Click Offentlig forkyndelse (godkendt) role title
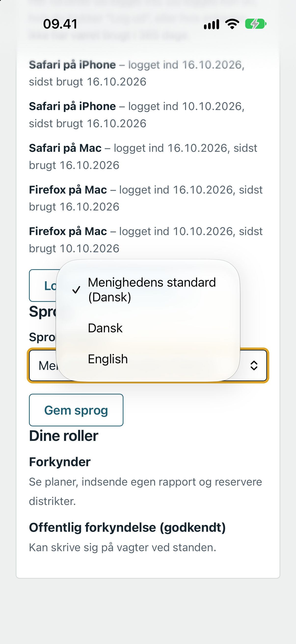Image resolution: width=296 pixels, height=644 pixels. (127, 527)
